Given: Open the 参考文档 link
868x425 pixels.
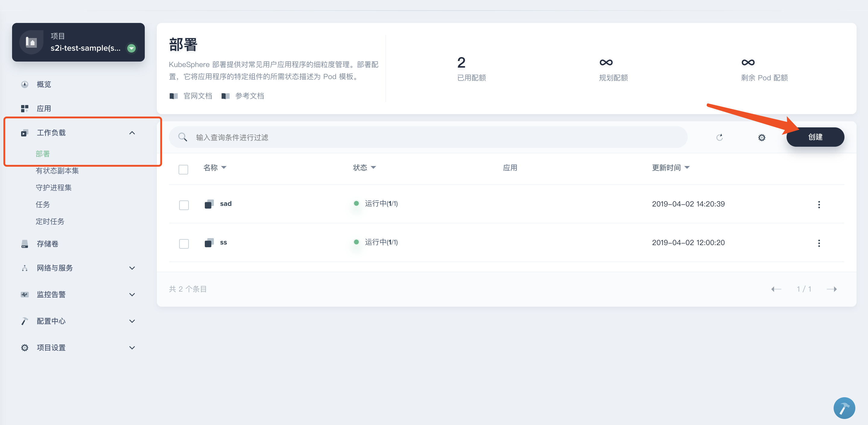Looking at the screenshot, I should 250,96.
